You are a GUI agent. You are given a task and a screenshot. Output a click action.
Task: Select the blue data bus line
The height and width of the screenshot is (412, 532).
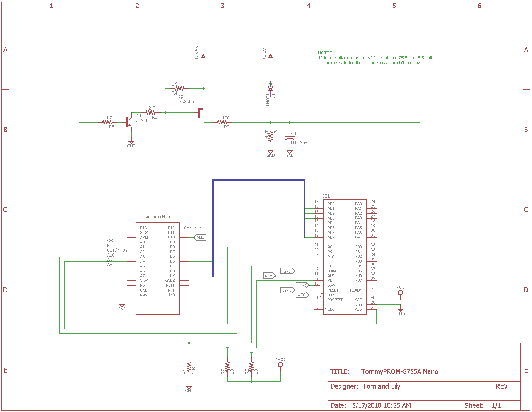259,180
